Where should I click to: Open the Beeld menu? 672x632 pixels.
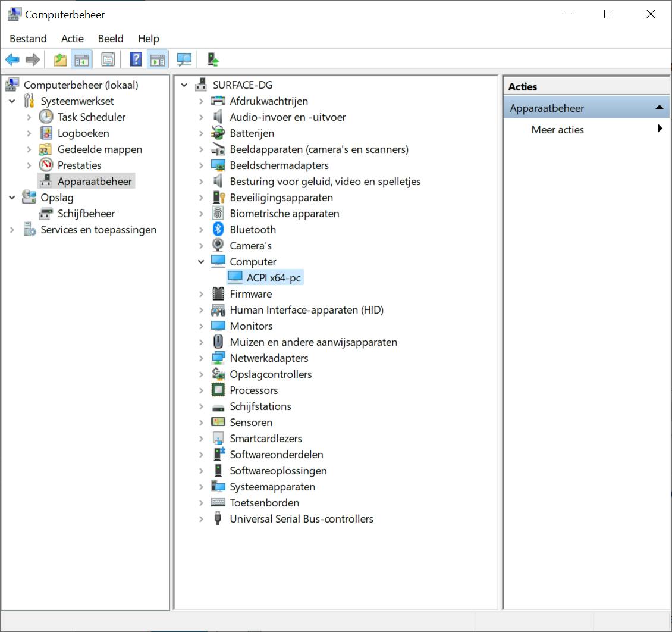pyautogui.click(x=111, y=39)
